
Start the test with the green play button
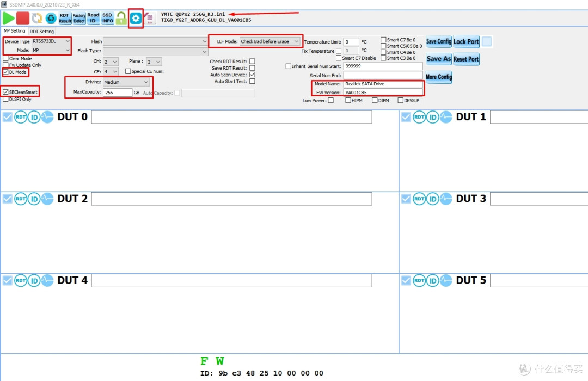pos(8,18)
